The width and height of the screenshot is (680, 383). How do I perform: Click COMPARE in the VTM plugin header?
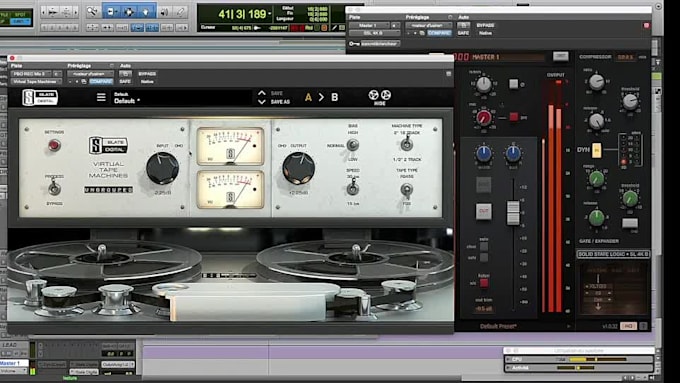pyautogui.click(x=101, y=82)
